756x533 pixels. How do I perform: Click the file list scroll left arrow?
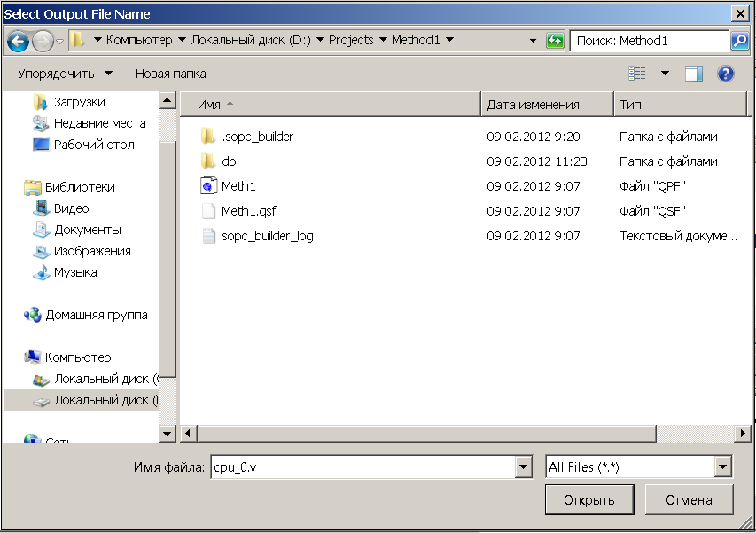click(188, 434)
